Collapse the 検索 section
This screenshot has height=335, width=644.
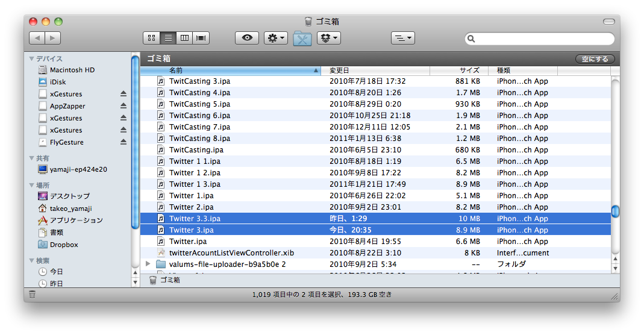[31, 260]
